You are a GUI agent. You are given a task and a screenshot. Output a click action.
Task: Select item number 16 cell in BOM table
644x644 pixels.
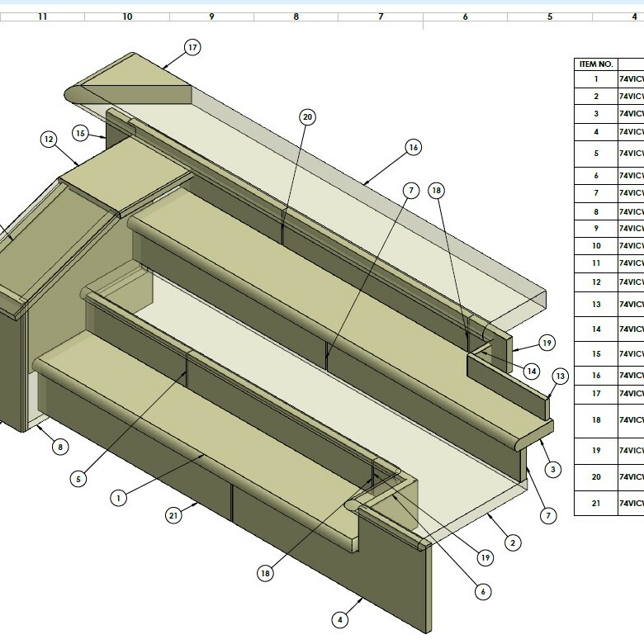coord(596,376)
